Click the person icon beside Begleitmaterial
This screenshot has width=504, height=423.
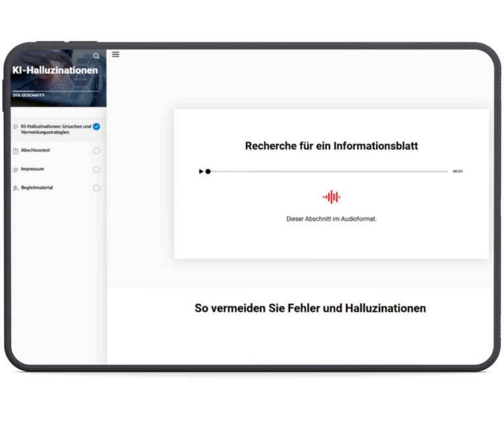16,188
